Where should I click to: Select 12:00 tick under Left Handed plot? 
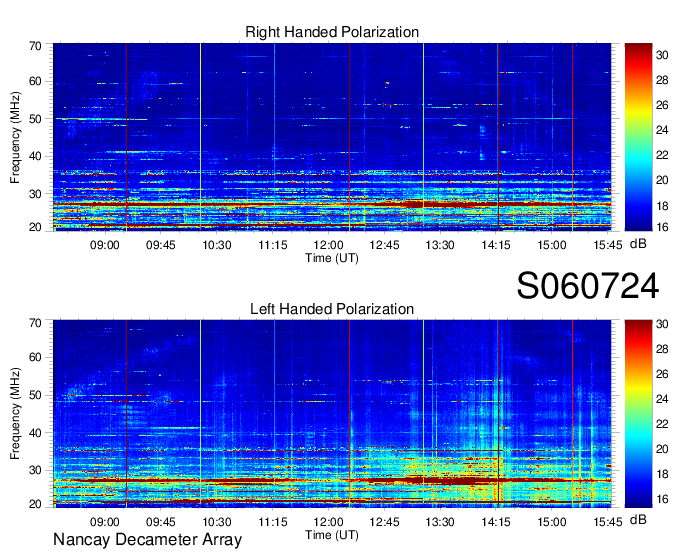point(328,522)
